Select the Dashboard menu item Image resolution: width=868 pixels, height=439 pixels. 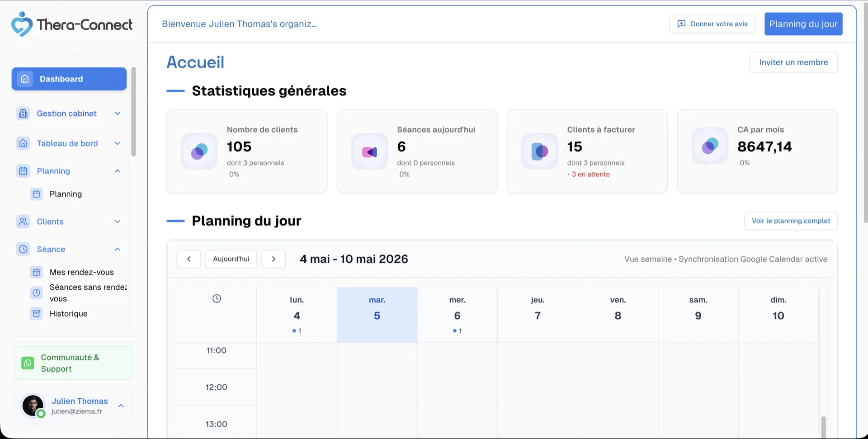[69, 79]
